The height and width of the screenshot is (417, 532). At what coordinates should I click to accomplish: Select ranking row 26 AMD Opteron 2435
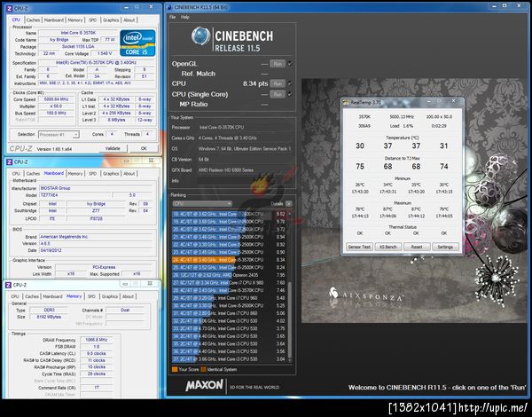pos(229,275)
